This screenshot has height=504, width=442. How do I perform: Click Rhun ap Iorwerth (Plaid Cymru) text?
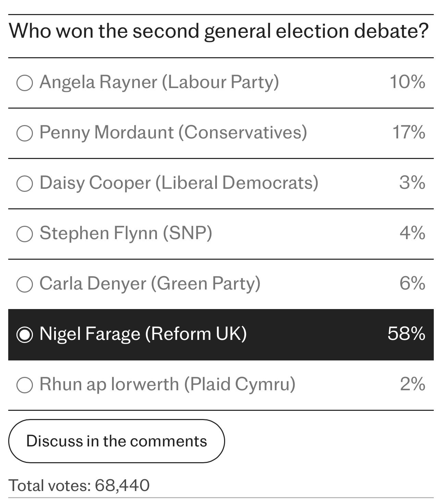pos(167,384)
